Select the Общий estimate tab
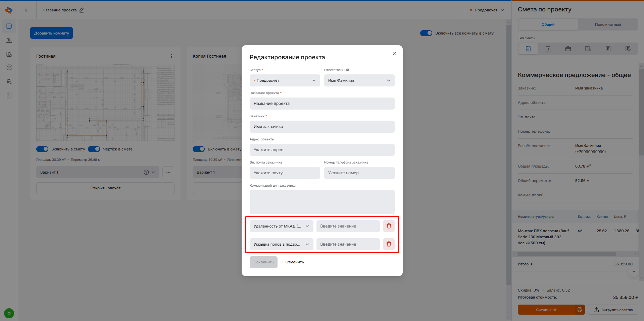Image resolution: width=644 pixels, height=321 pixels. 548,24
